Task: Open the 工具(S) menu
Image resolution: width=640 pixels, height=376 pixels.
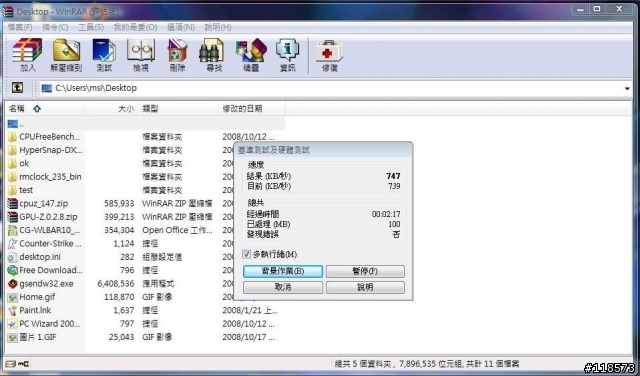Action: [x=91, y=27]
